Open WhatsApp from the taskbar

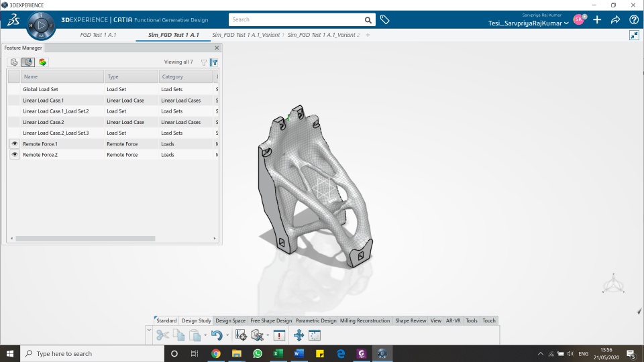258,353
